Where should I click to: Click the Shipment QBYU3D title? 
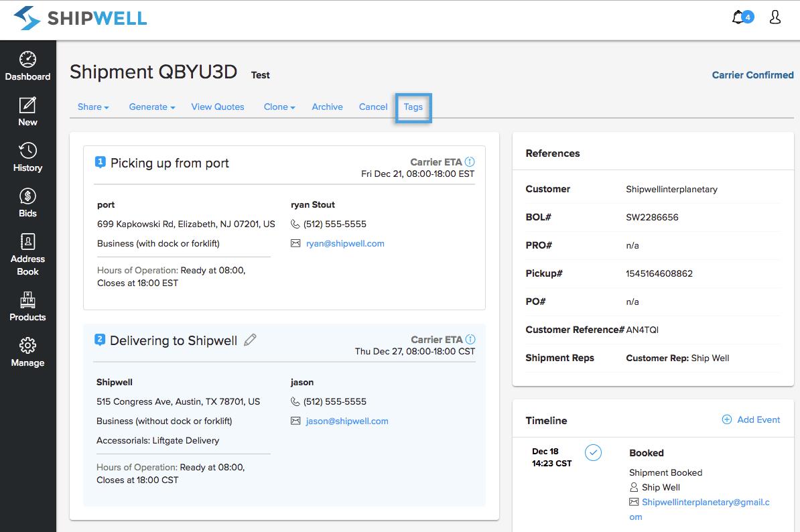pyautogui.click(x=153, y=72)
